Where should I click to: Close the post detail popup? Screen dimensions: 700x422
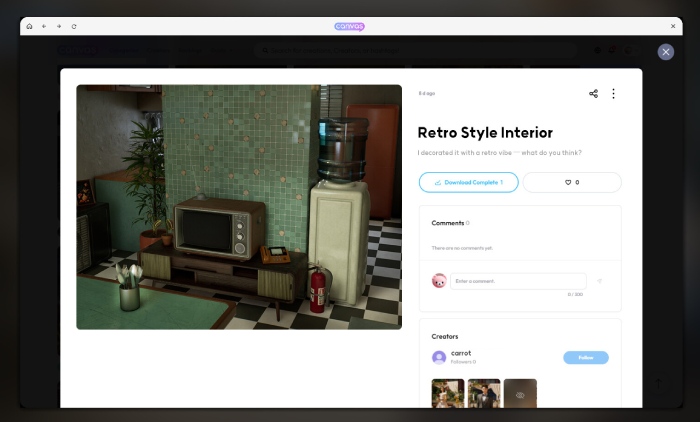coord(666,52)
